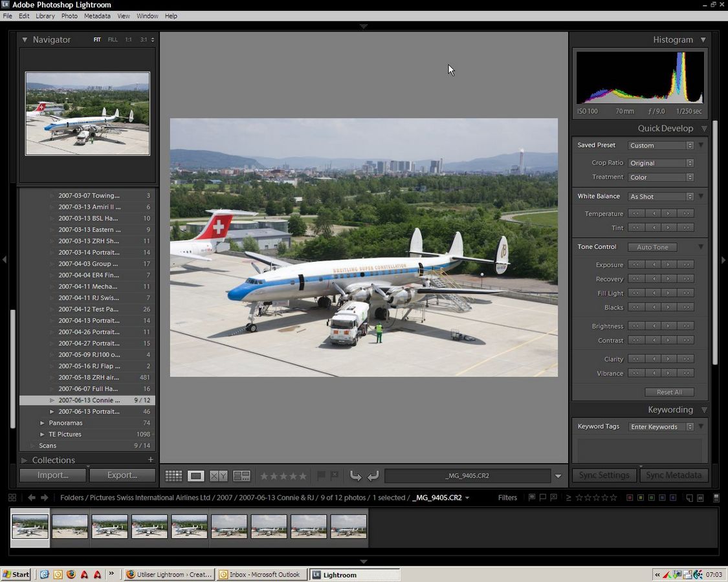
Task: Click the Sync Metadata button
Action: (x=674, y=475)
